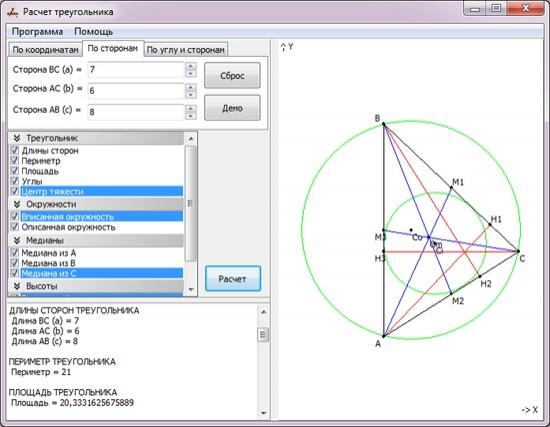Screen dimensions: 550x427
Task: Decrease the Сторона AC value with down arrow
Action: point(190,95)
